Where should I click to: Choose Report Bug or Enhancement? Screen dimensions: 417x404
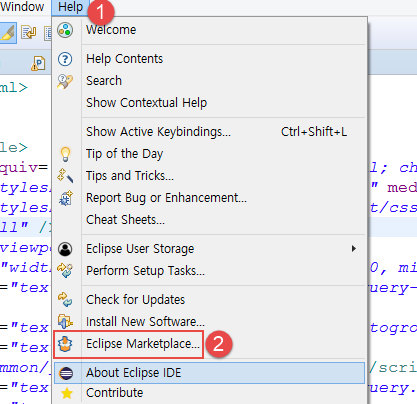pos(210,198)
